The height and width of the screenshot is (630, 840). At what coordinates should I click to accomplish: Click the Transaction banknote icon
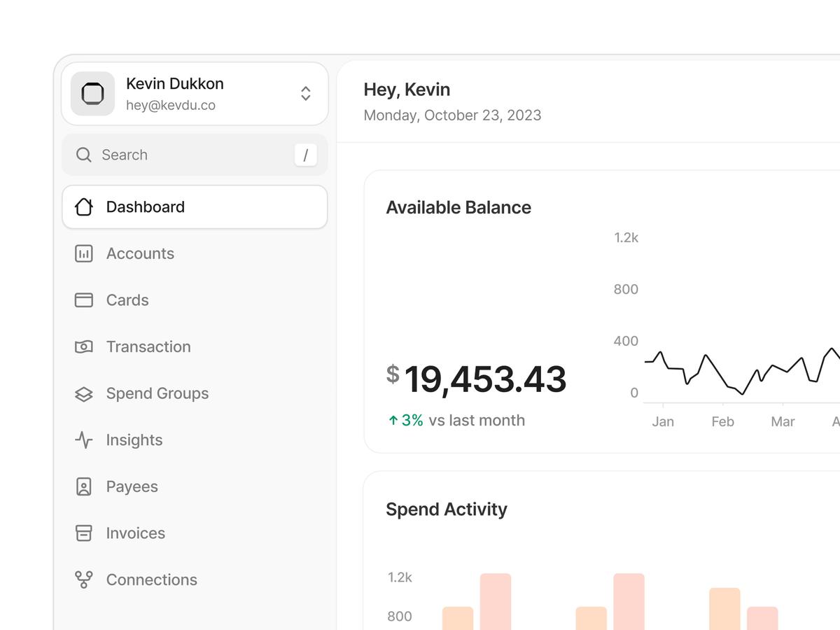click(84, 346)
